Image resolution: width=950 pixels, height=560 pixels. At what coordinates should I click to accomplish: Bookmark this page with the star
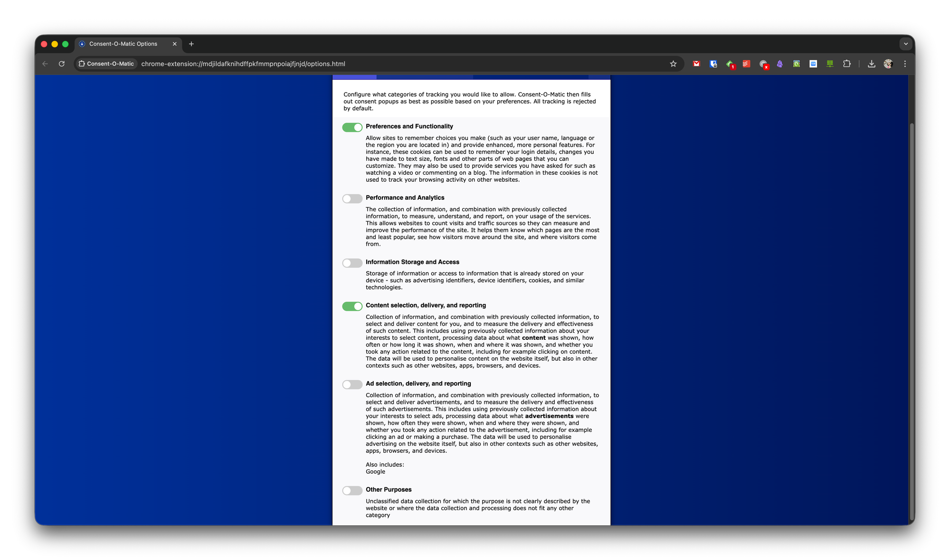coord(673,64)
